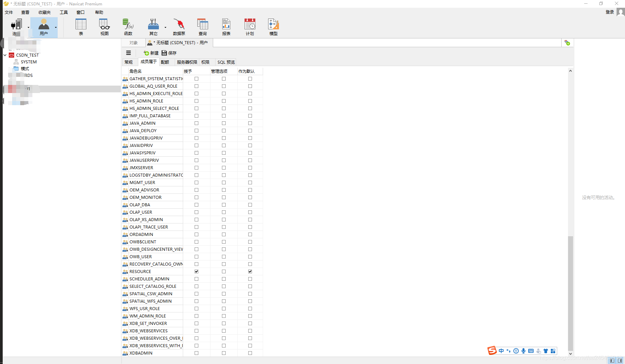
Task: Click the role icon beside JAVA_ADMIN
Action: (x=125, y=123)
